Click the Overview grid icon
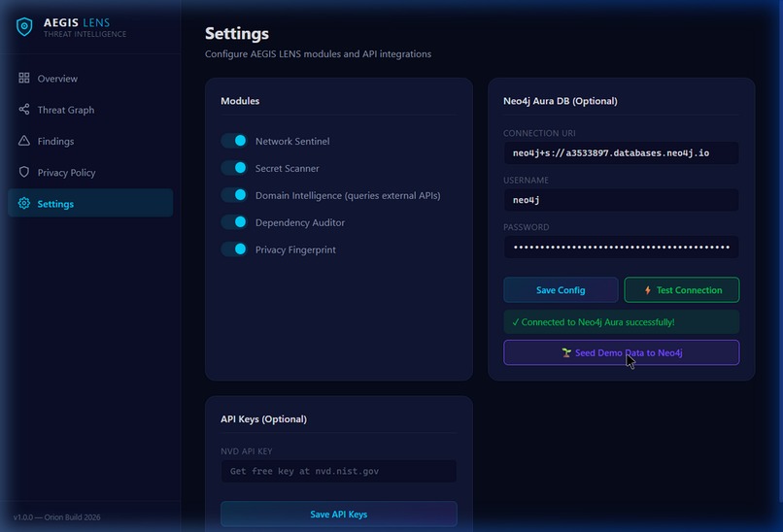The width and height of the screenshot is (783, 532). tap(24, 79)
